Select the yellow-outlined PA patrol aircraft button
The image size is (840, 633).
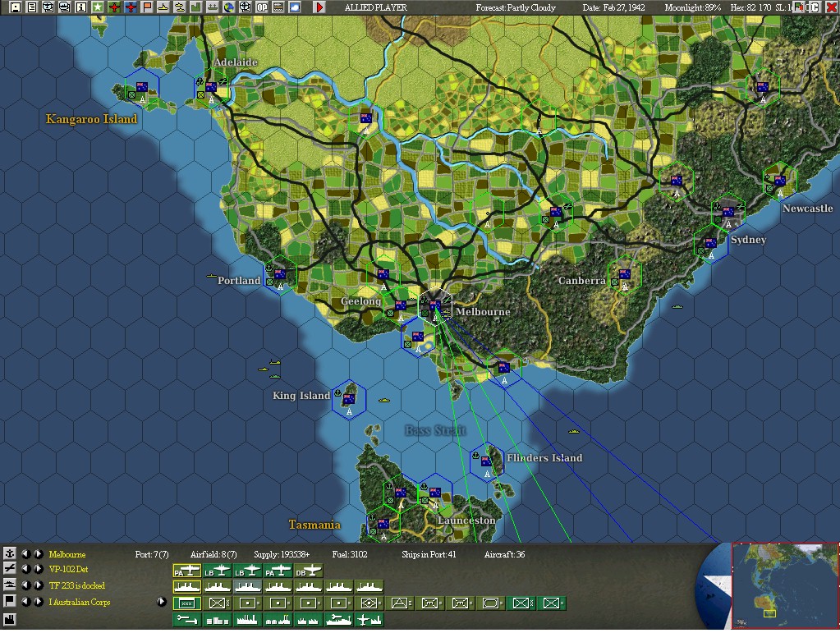pos(187,571)
